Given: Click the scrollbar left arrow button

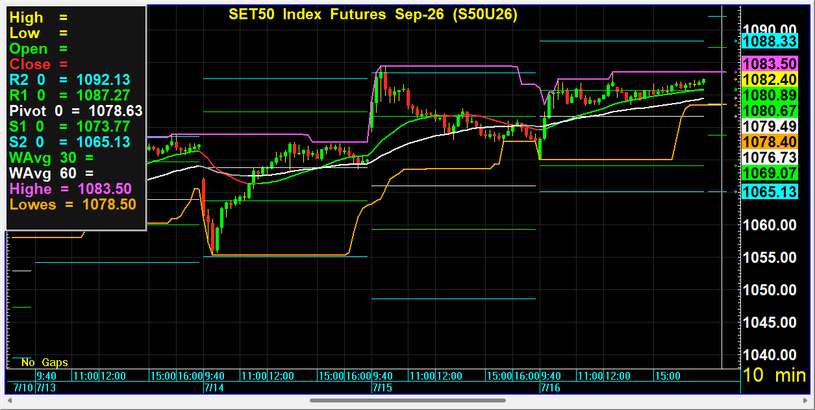Looking at the screenshot, I should click(x=9, y=401).
